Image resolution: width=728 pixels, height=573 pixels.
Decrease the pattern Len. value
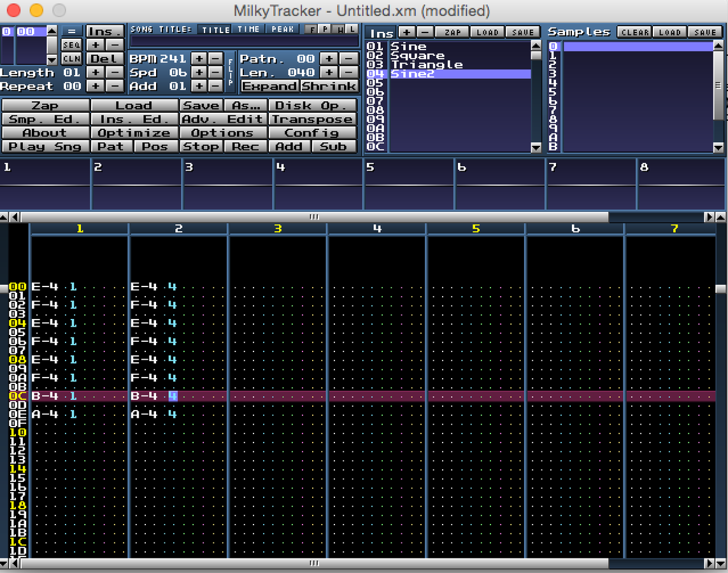tap(348, 73)
